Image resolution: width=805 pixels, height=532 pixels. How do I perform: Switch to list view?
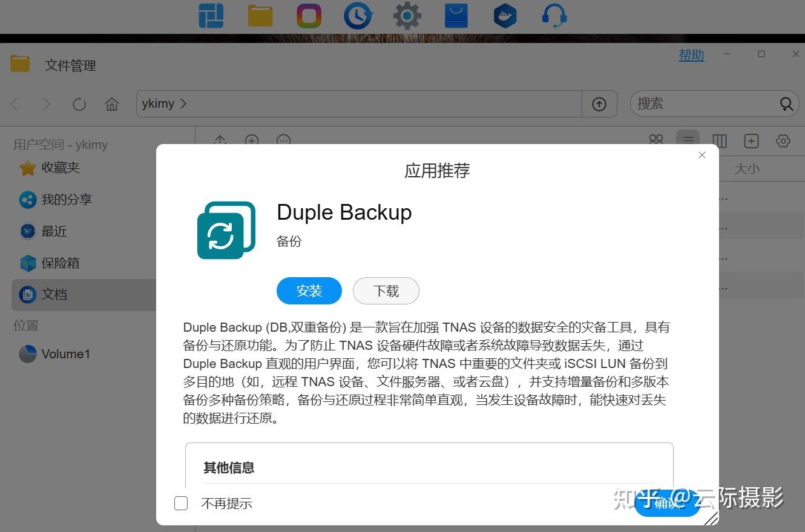(688, 140)
